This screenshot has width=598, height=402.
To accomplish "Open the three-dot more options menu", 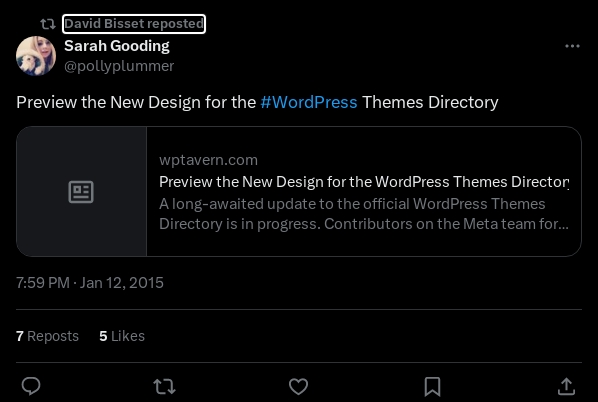I will point(572,46).
